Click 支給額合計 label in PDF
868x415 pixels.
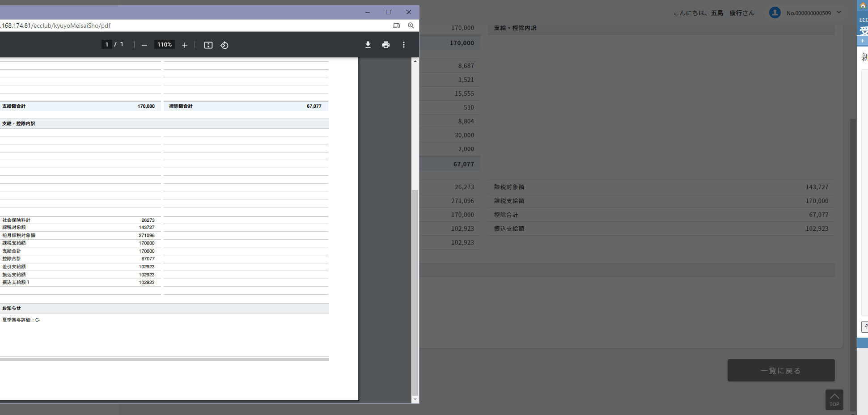[14, 106]
